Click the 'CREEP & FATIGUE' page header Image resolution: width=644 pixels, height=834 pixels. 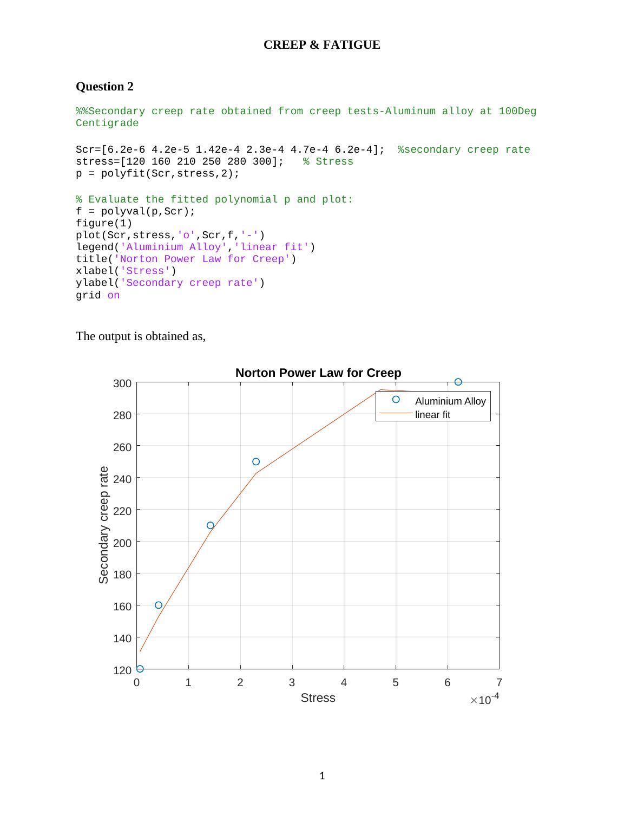[321, 45]
